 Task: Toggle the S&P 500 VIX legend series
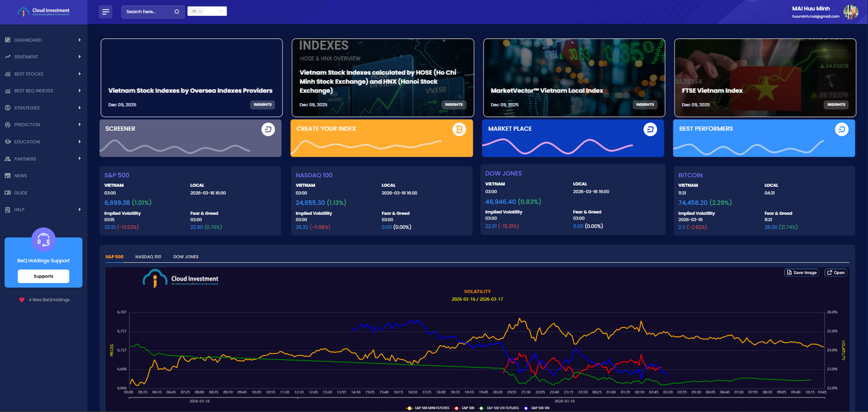click(537, 408)
